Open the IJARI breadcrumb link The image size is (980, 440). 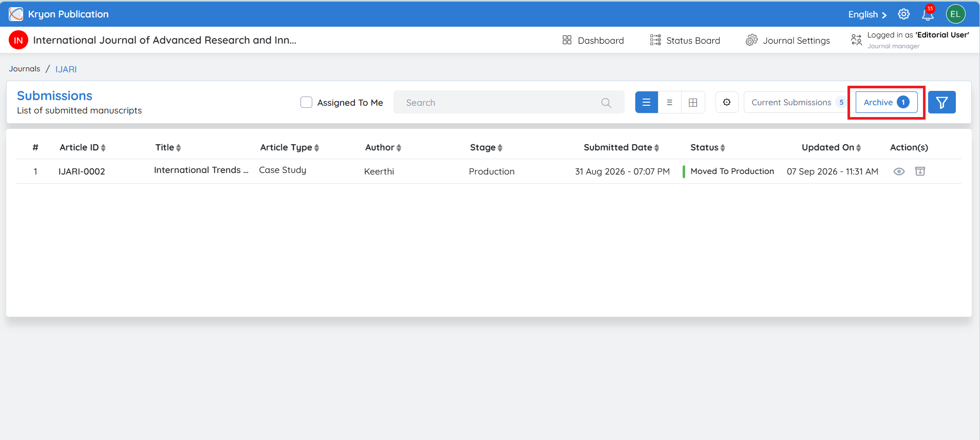tap(66, 69)
